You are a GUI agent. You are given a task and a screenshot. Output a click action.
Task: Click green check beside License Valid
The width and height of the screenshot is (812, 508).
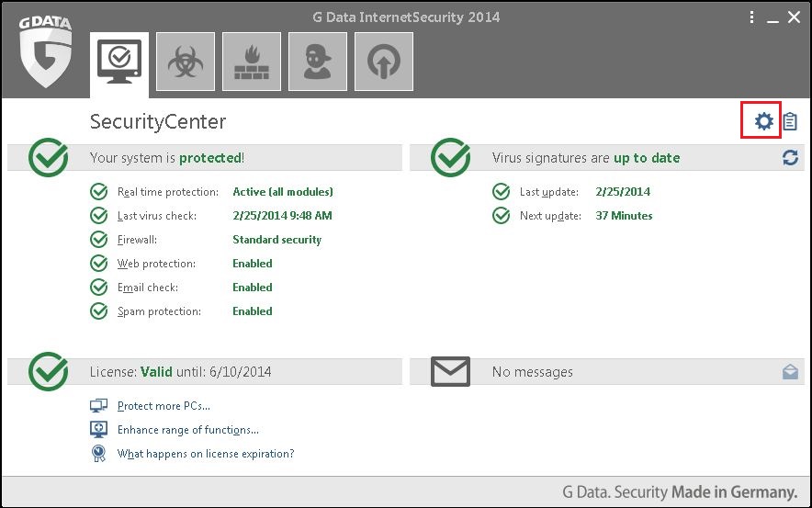pos(48,371)
